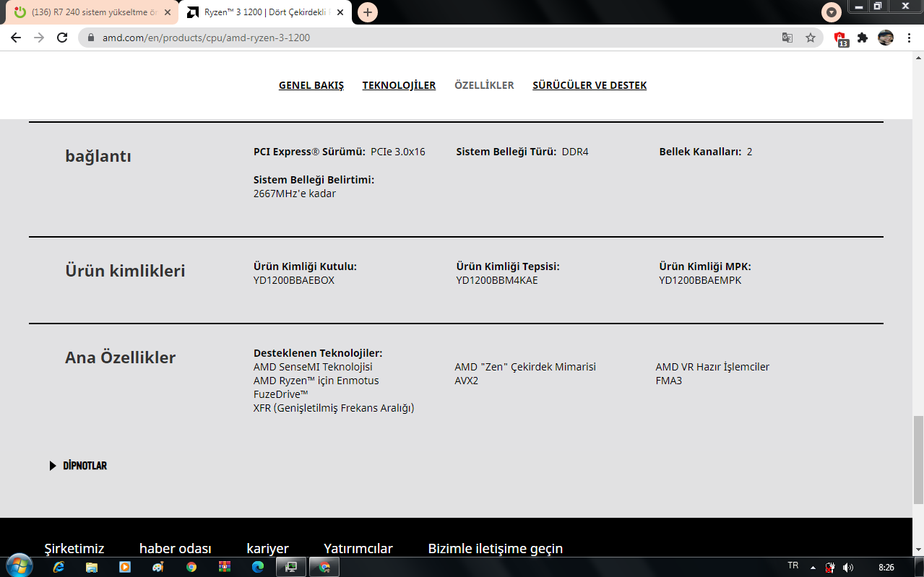Expand the DİPNOTLAR footnotes triangle
The image size is (924, 577).
[53, 466]
